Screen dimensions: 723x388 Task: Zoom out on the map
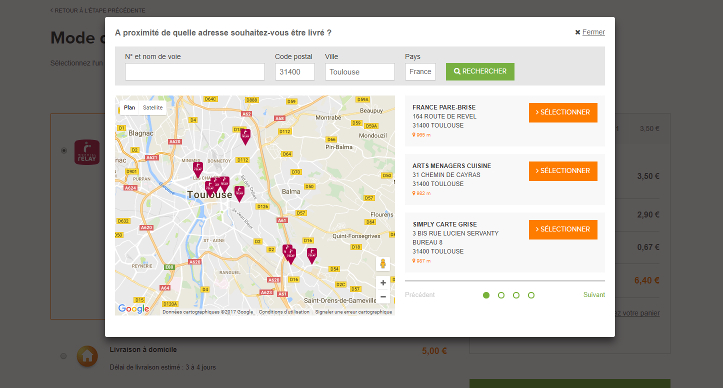pyautogui.click(x=383, y=297)
